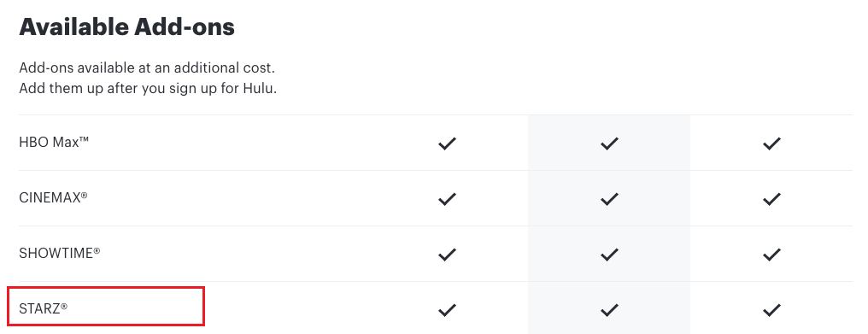This screenshot has height=334, width=868.
Task: Click the SHOWTIME checkmark in shaded column
Action: 609,255
